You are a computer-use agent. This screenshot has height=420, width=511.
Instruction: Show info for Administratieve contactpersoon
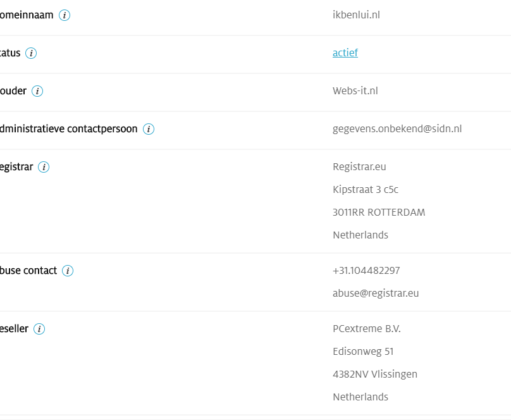[149, 130]
